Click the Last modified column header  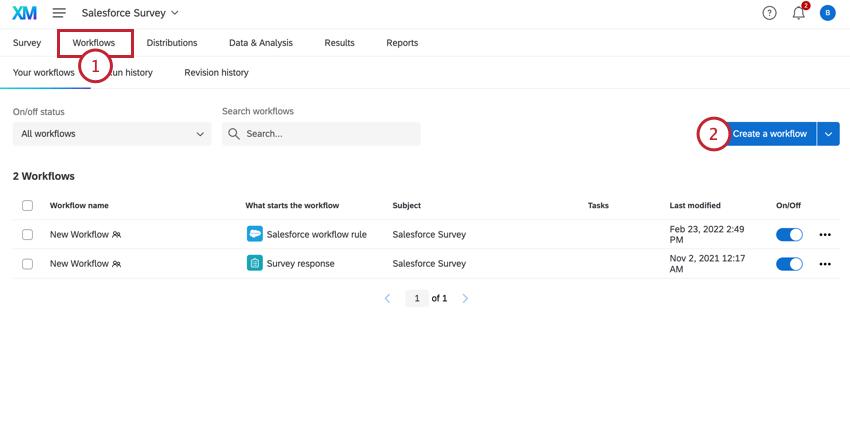695,205
